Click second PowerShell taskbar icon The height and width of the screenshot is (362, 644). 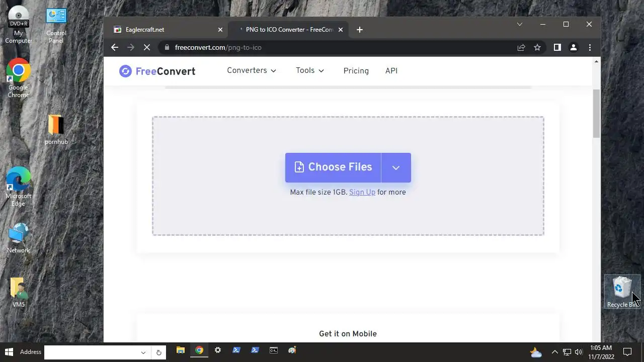tap(255, 350)
